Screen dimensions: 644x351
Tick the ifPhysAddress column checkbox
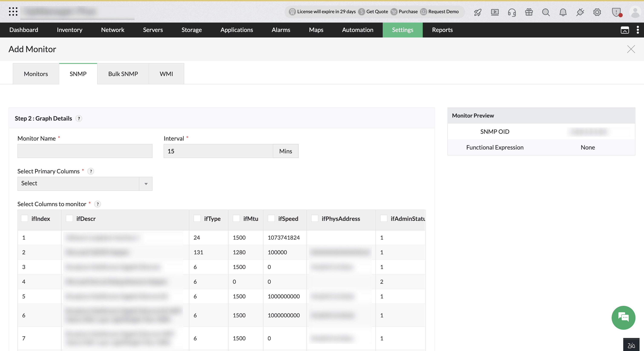[315, 218]
